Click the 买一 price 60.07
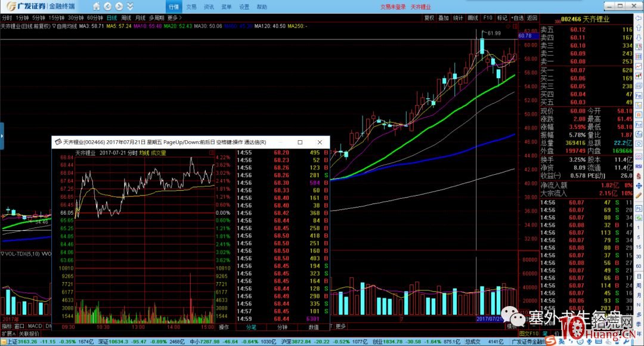 578,70
